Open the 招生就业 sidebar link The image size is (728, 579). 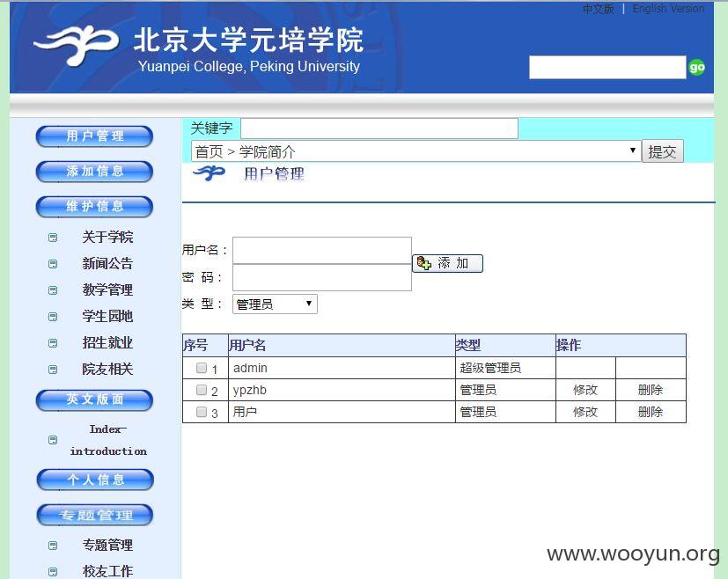pyautogui.click(x=107, y=343)
